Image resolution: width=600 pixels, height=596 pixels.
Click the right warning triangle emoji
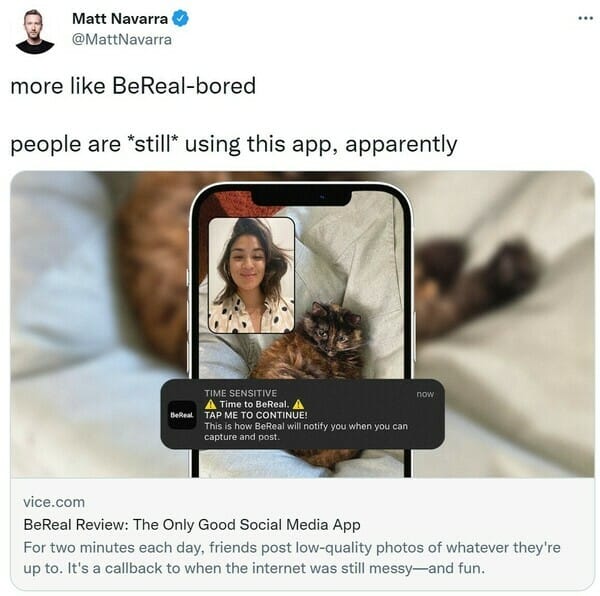[x=298, y=404]
